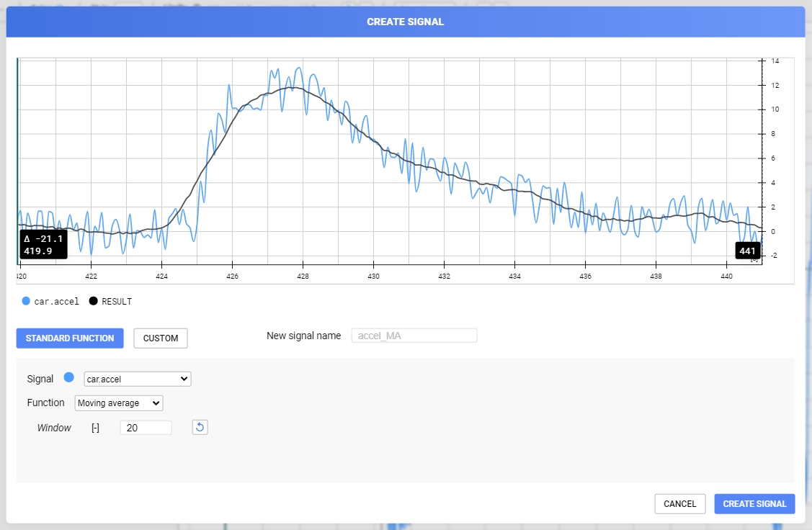Click the 426 tick on the time axis
The width and height of the screenshot is (812, 530).
click(232, 276)
